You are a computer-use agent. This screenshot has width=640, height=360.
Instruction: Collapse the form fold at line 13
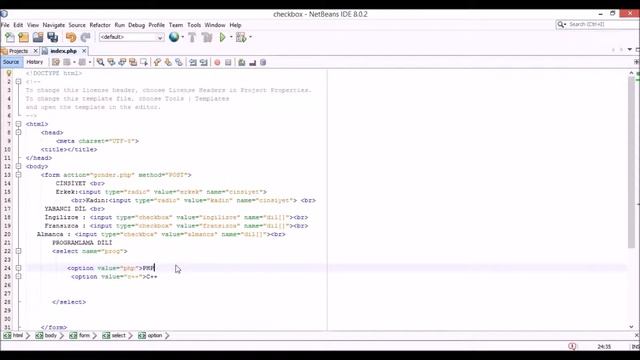coord(18,175)
